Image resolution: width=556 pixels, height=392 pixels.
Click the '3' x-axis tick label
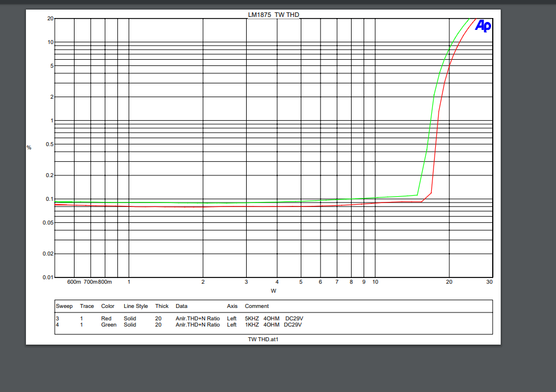(246, 282)
